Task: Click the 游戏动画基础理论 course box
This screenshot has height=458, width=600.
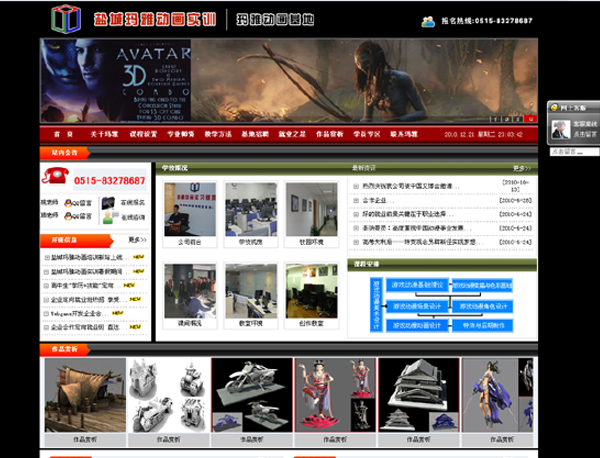Action: [x=414, y=285]
